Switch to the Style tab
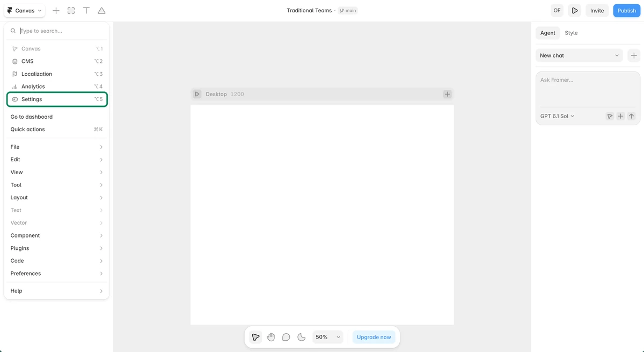 (571, 33)
